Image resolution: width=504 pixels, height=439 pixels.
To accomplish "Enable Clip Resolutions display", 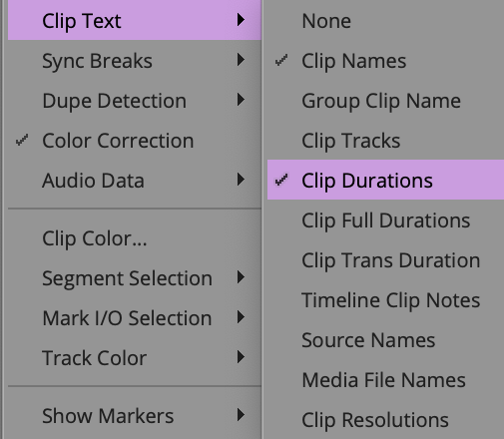I will click(x=385, y=419).
